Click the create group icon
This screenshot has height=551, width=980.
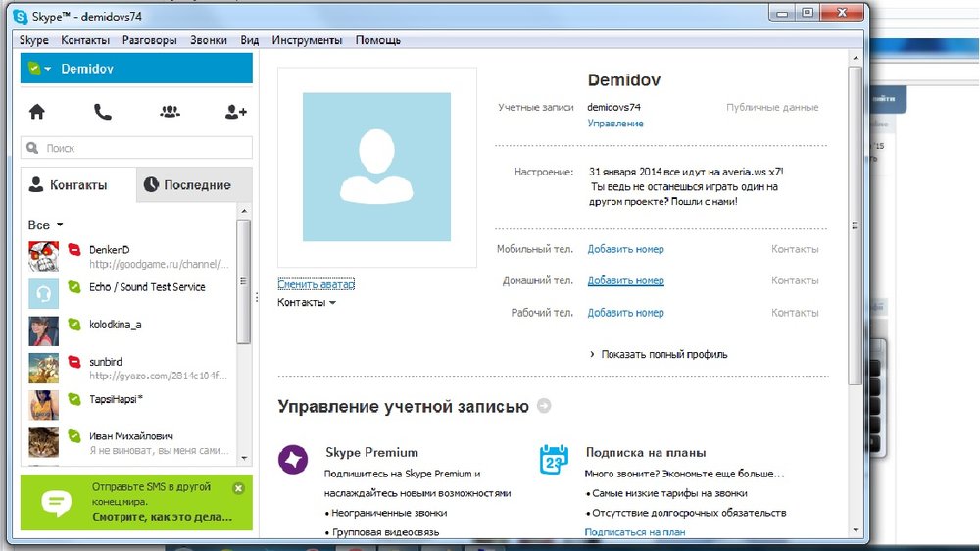click(x=170, y=112)
